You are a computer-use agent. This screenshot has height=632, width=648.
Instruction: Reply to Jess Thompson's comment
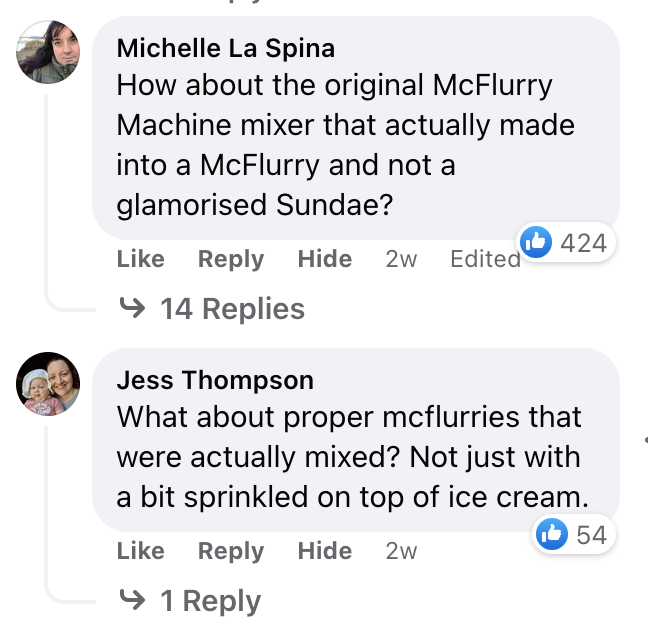(x=231, y=551)
